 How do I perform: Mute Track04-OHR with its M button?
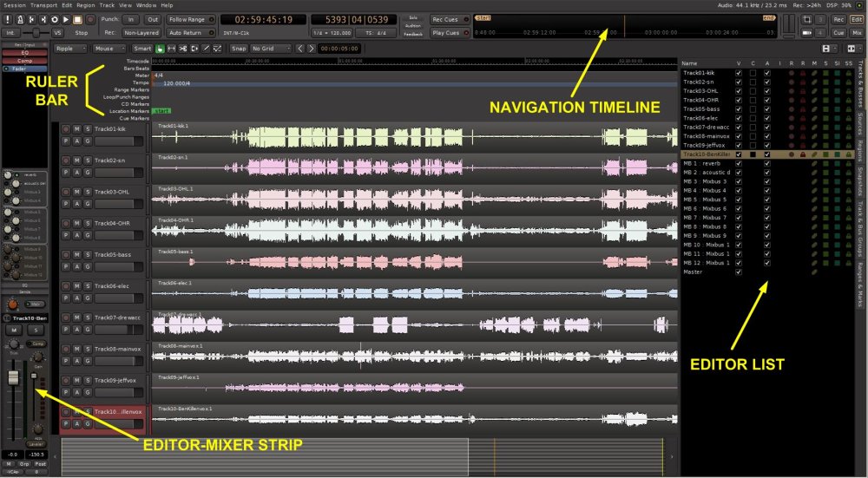click(x=77, y=223)
